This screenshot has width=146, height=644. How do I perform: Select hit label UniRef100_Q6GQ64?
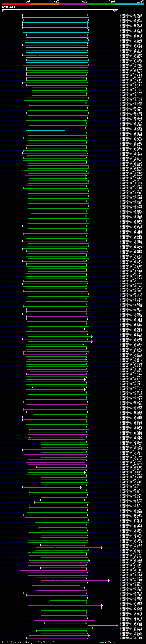coord(131,560)
